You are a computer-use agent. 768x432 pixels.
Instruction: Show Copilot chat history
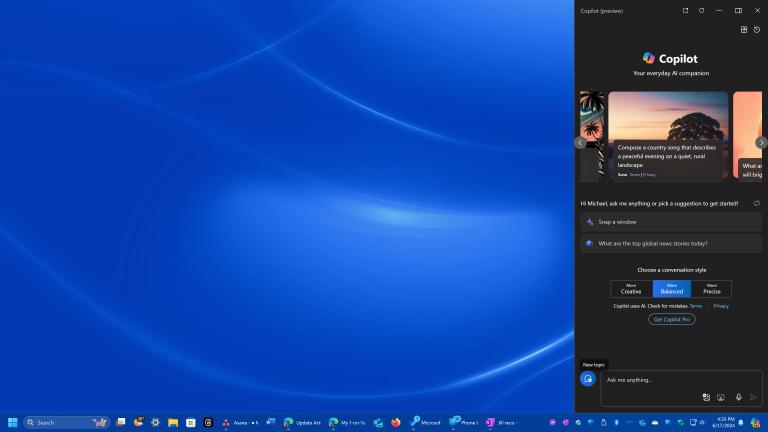point(757,30)
